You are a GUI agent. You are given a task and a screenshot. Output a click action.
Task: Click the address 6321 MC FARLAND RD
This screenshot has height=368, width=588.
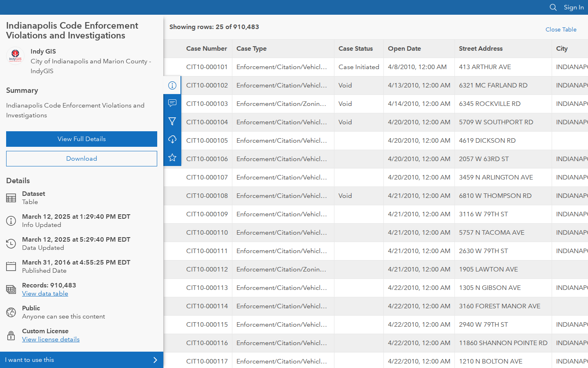493,85
